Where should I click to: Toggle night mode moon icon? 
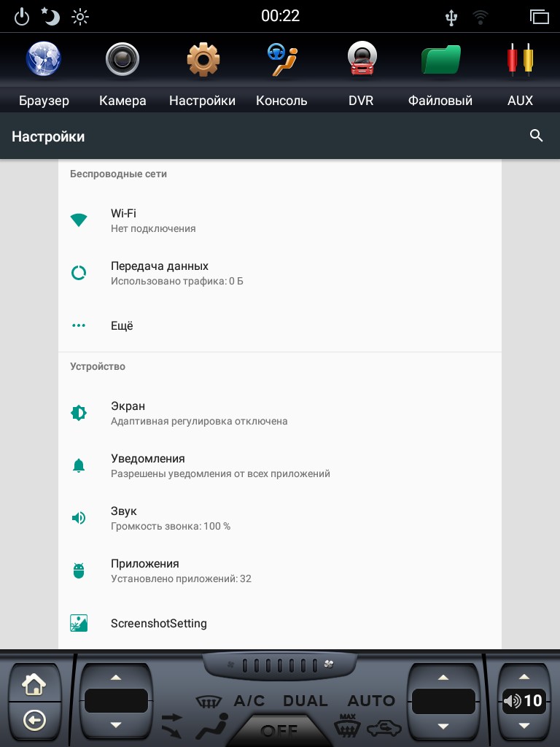tap(50, 17)
